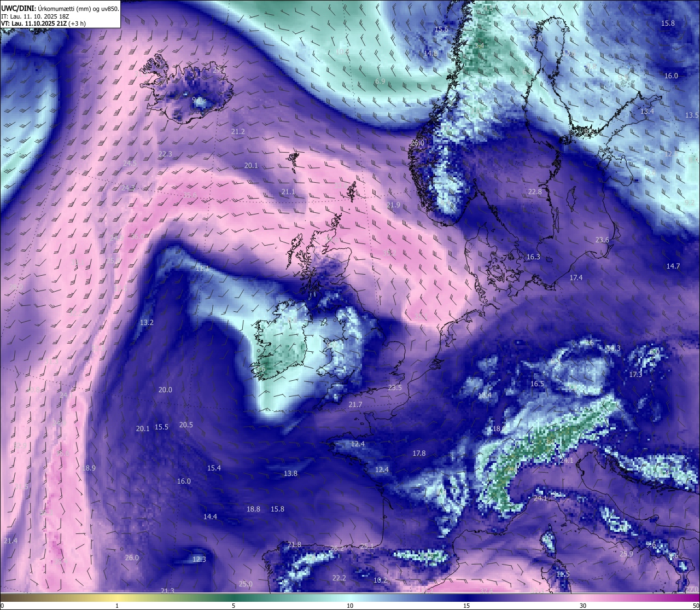Screen dimensions: 700x610
Task: Click the 21.1 value near the Faroe Islands
Action: (288, 192)
